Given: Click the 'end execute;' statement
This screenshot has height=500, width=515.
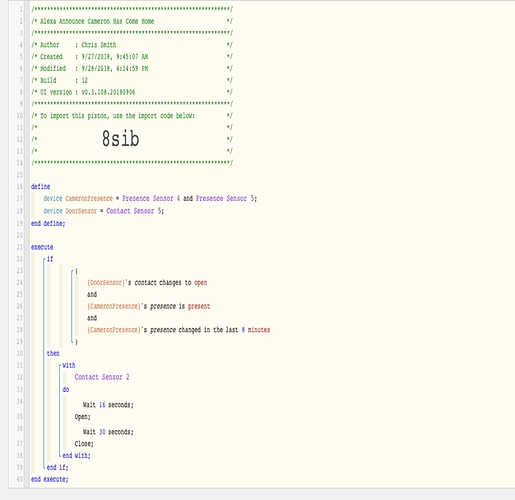Looking at the screenshot, I should 50,479.
